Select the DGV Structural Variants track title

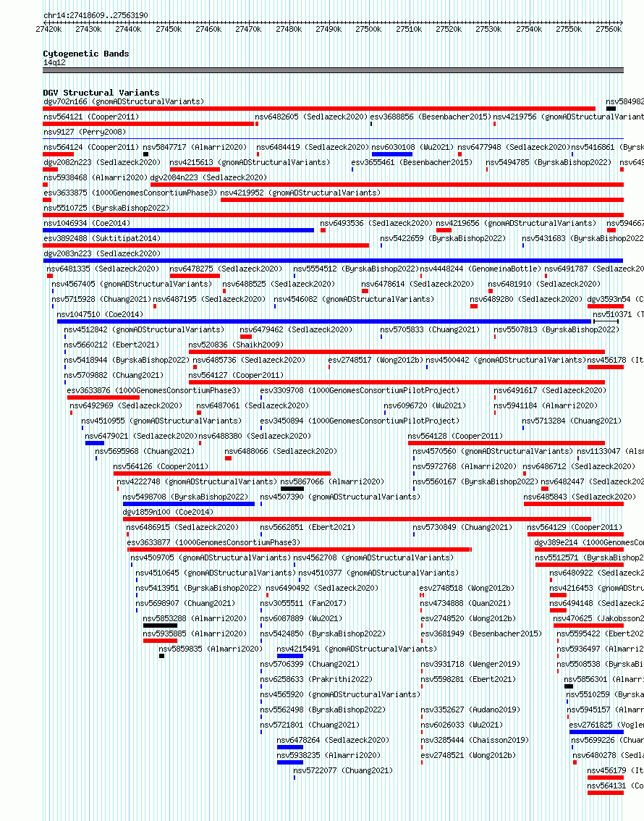click(101, 92)
